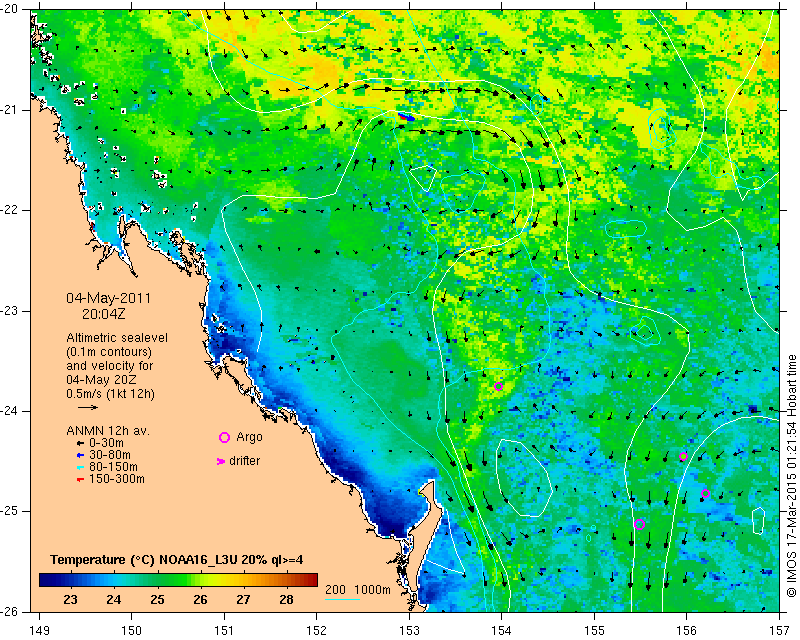Select the red 150-300m arrow legend symbol

coord(80,480)
